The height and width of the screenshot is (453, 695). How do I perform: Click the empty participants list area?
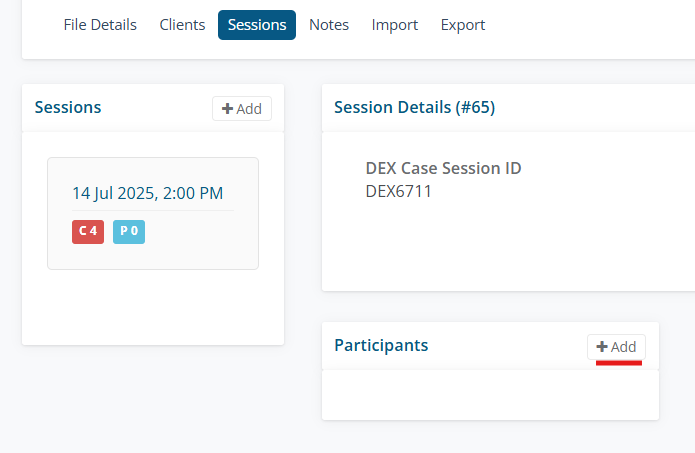click(490, 395)
